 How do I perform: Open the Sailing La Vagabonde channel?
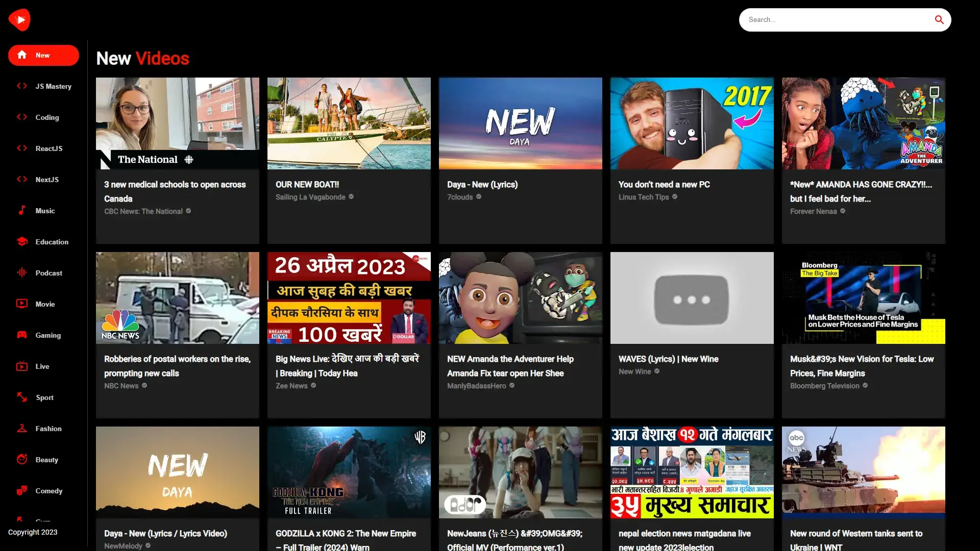[310, 197]
